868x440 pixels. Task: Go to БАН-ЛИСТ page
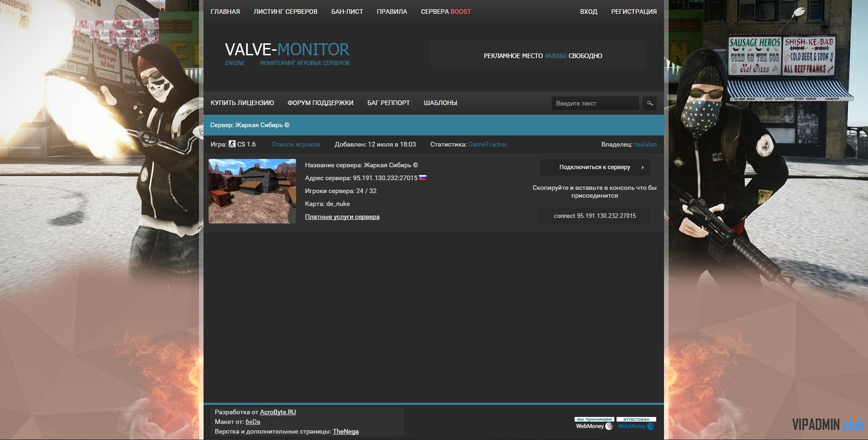[x=347, y=12]
